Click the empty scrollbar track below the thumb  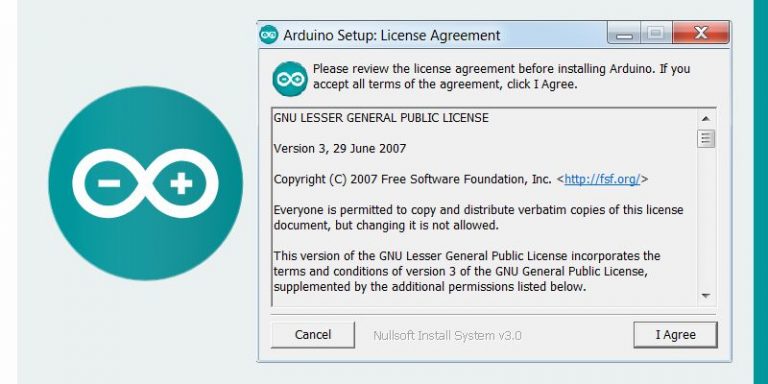[x=706, y=217]
